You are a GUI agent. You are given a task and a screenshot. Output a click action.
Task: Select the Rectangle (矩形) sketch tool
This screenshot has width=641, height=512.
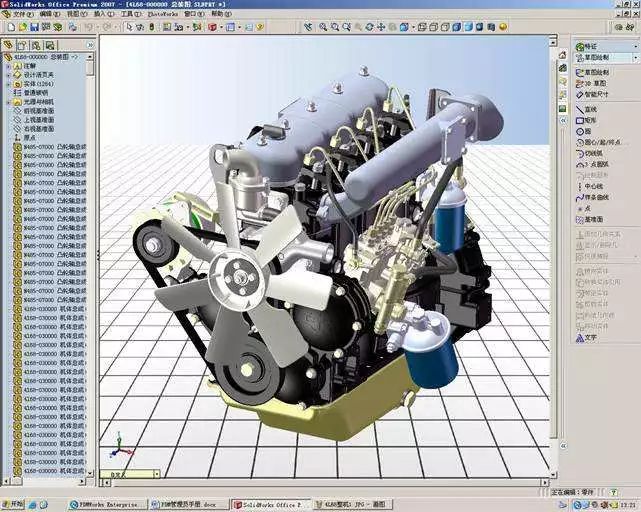(587, 120)
